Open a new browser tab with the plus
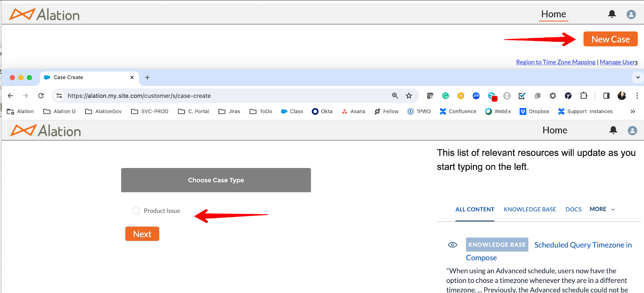644x293 pixels. [x=147, y=77]
